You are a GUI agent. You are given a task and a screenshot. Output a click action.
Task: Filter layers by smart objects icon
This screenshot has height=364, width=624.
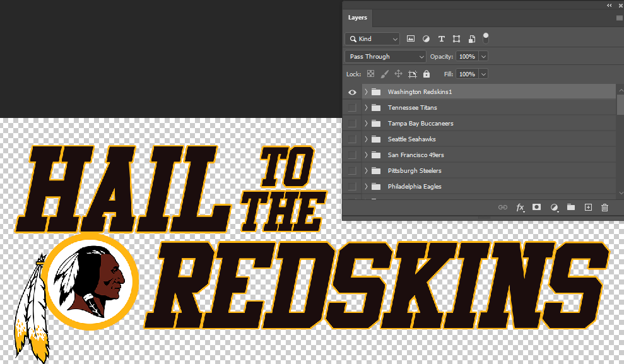[x=471, y=38]
